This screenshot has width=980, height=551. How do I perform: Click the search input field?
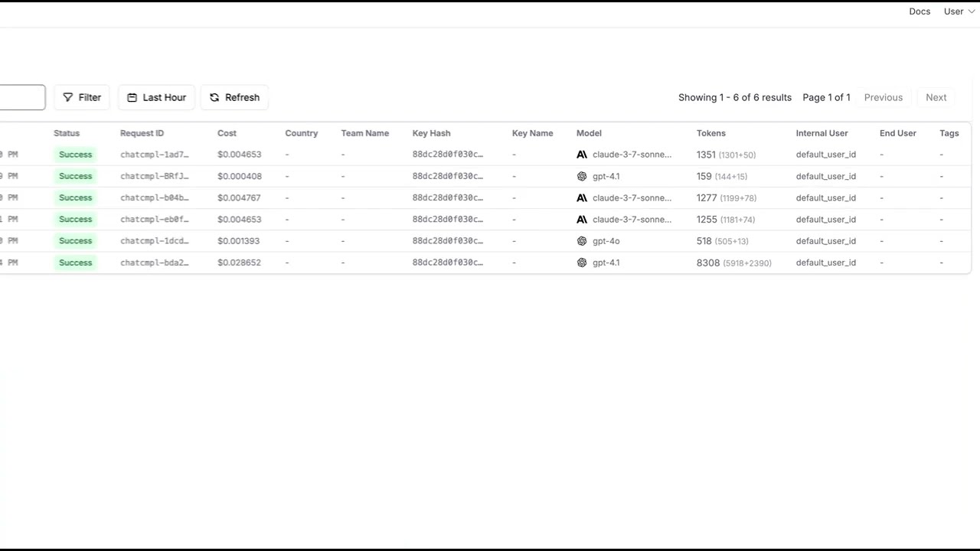(22, 97)
